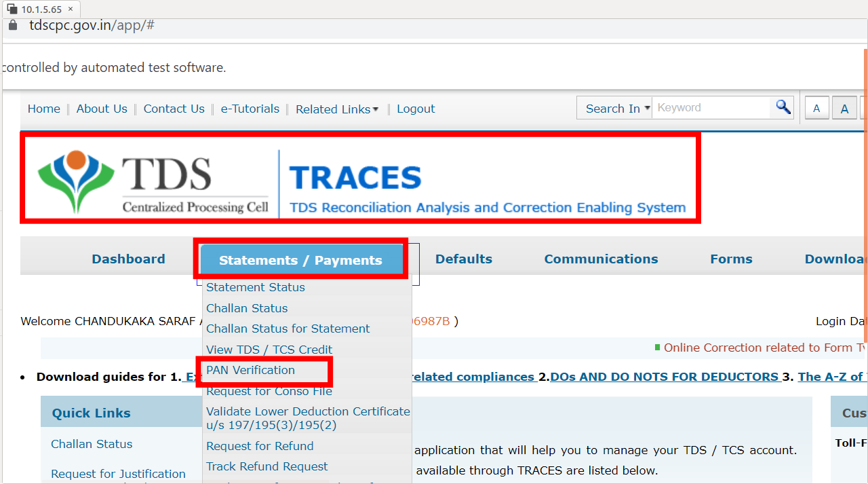Image resolution: width=868 pixels, height=484 pixels.
Task: Click the padlock icon in the address bar
Action: pyautogui.click(x=12, y=25)
